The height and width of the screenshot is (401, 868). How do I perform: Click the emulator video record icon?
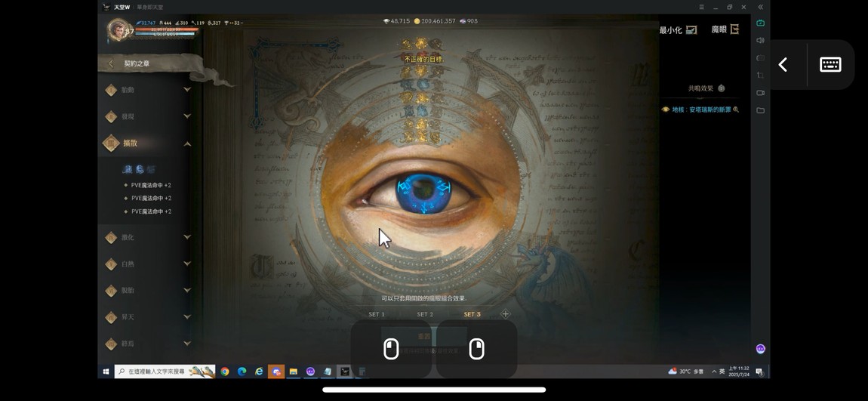[760, 93]
